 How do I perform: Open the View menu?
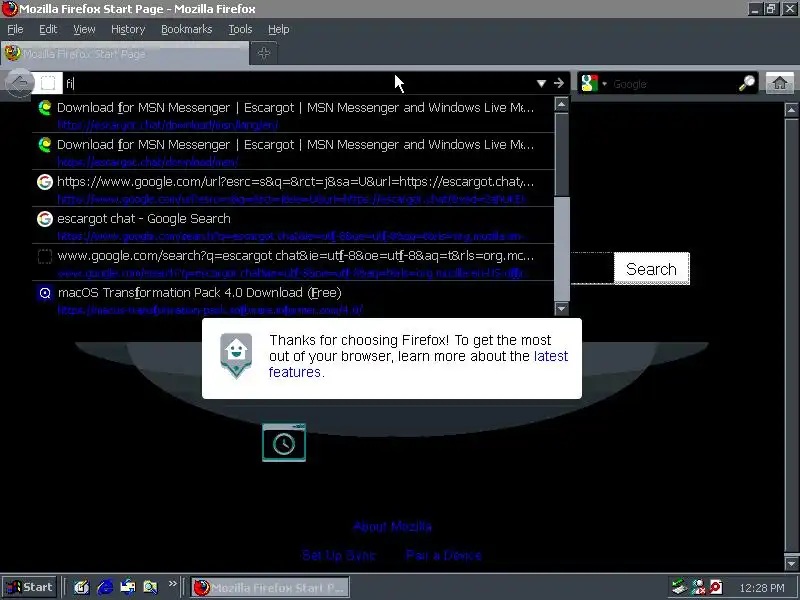point(84,30)
